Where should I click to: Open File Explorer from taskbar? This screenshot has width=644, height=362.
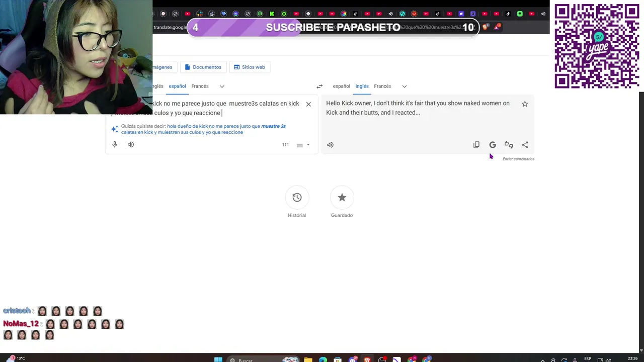[x=308, y=359]
